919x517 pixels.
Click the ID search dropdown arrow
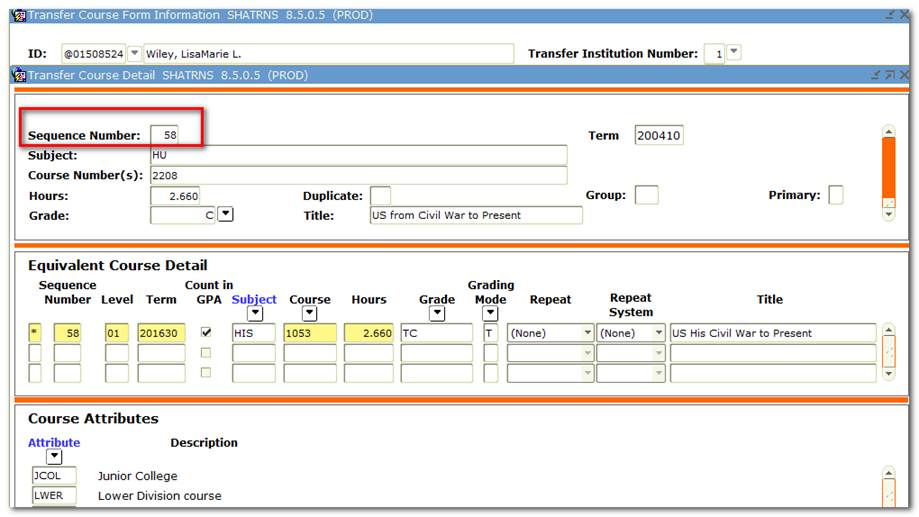135,54
